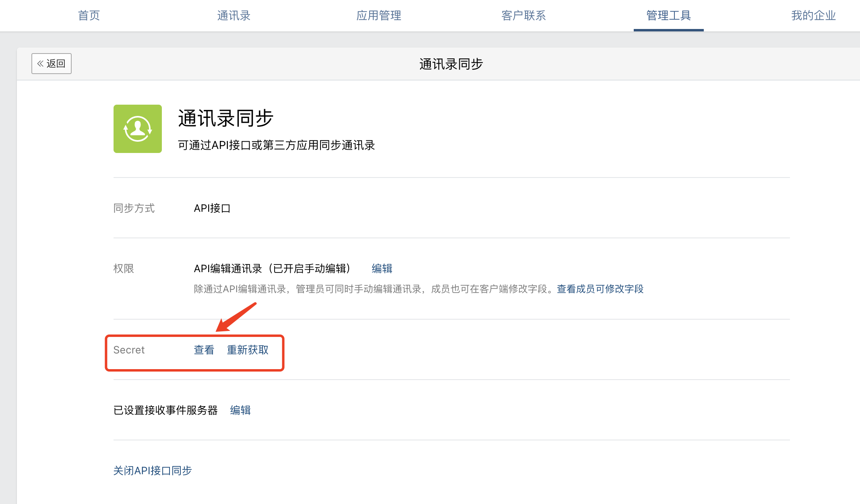
Task: Open the 应用管理 tab
Action: pyautogui.click(x=378, y=16)
